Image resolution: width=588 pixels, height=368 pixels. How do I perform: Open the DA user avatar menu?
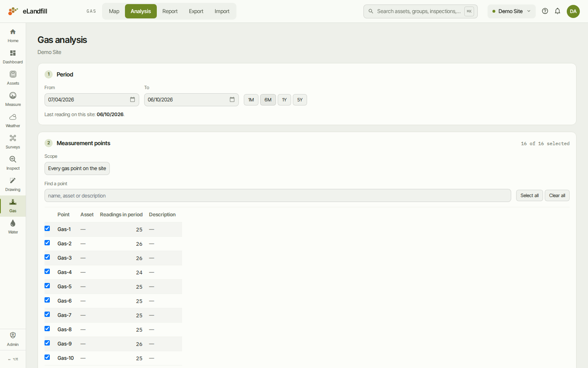[x=573, y=11]
